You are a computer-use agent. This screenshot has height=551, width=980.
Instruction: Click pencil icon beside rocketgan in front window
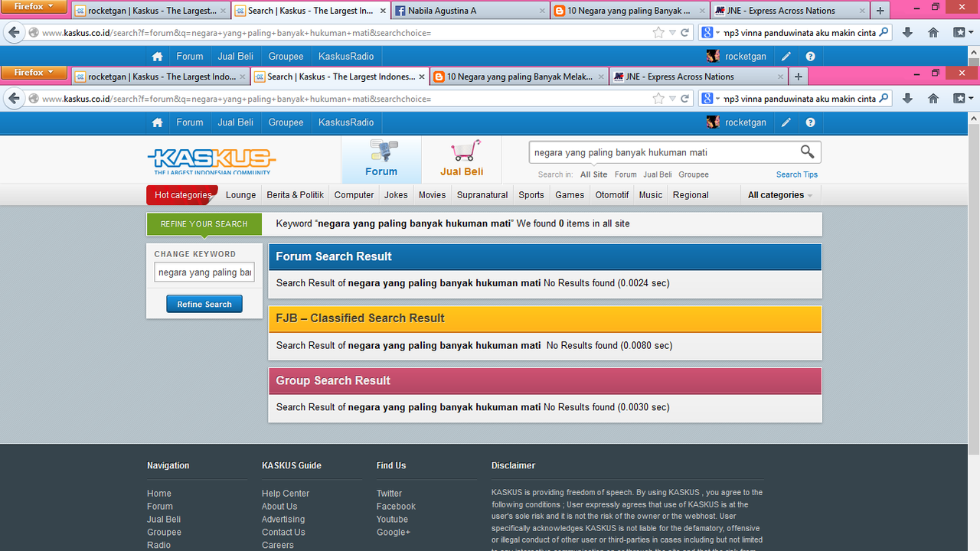coord(786,122)
